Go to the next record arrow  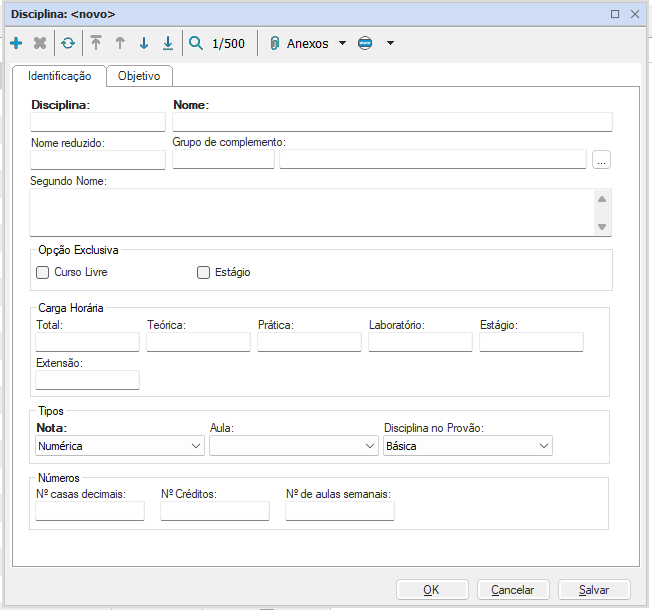point(144,44)
